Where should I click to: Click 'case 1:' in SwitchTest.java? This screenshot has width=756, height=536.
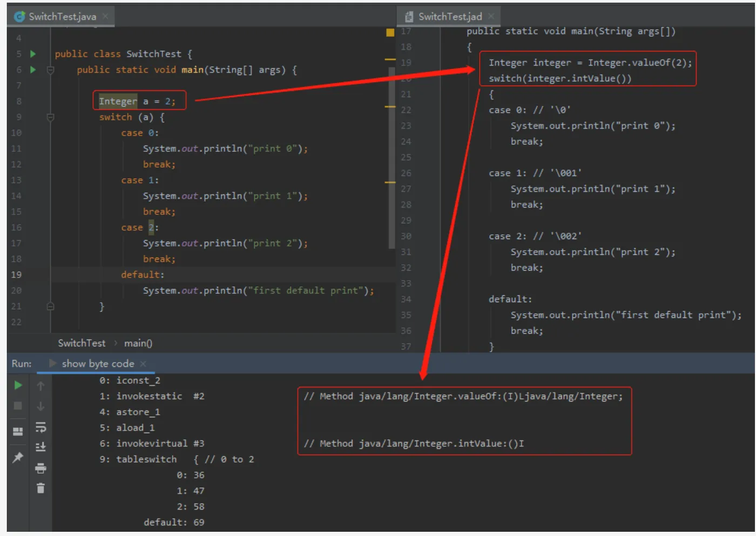point(140,180)
